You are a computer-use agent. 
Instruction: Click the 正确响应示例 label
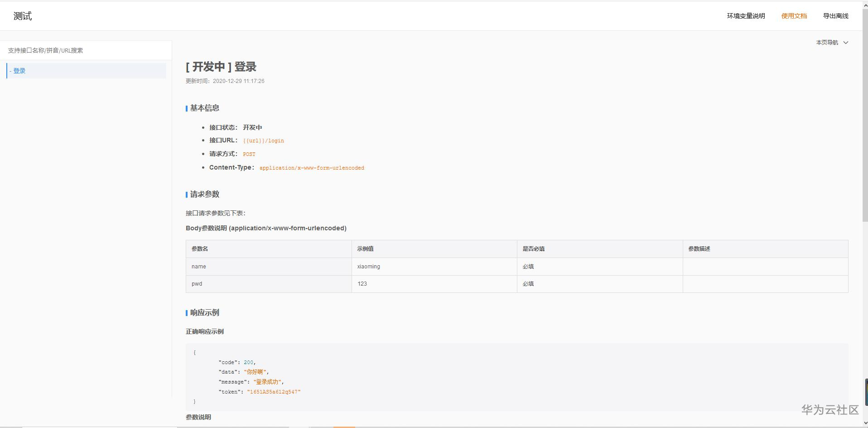tap(204, 331)
